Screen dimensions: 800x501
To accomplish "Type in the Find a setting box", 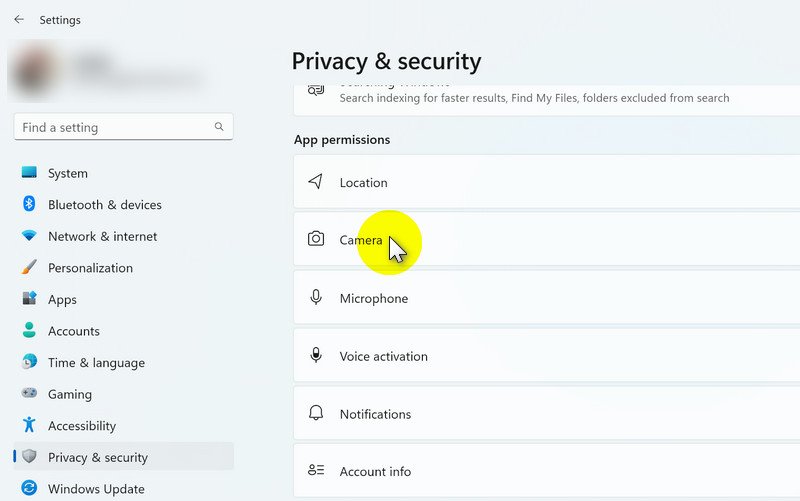I will click(115, 127).
